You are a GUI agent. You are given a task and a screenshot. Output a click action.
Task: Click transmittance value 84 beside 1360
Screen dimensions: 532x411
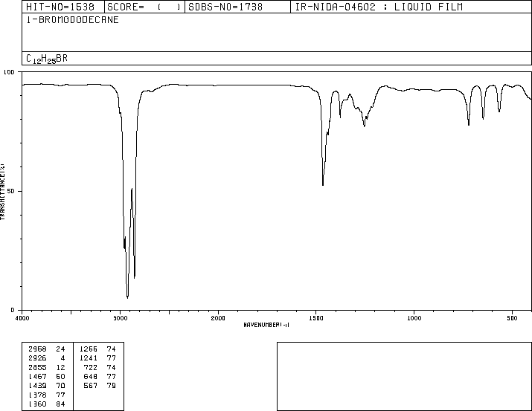60,404
